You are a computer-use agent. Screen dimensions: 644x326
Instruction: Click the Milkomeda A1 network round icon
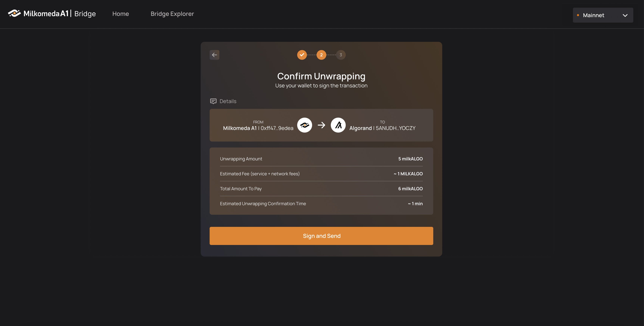[x=304, y=125]
